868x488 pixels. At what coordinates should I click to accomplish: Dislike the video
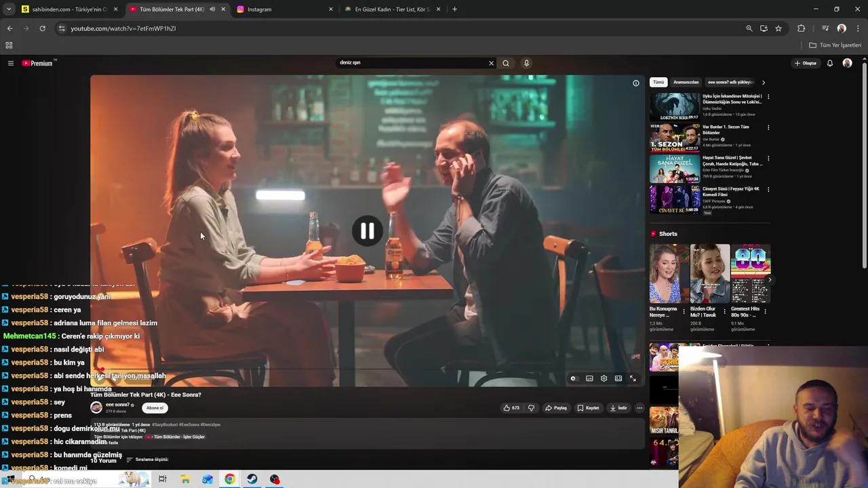[x=531, y=408]
